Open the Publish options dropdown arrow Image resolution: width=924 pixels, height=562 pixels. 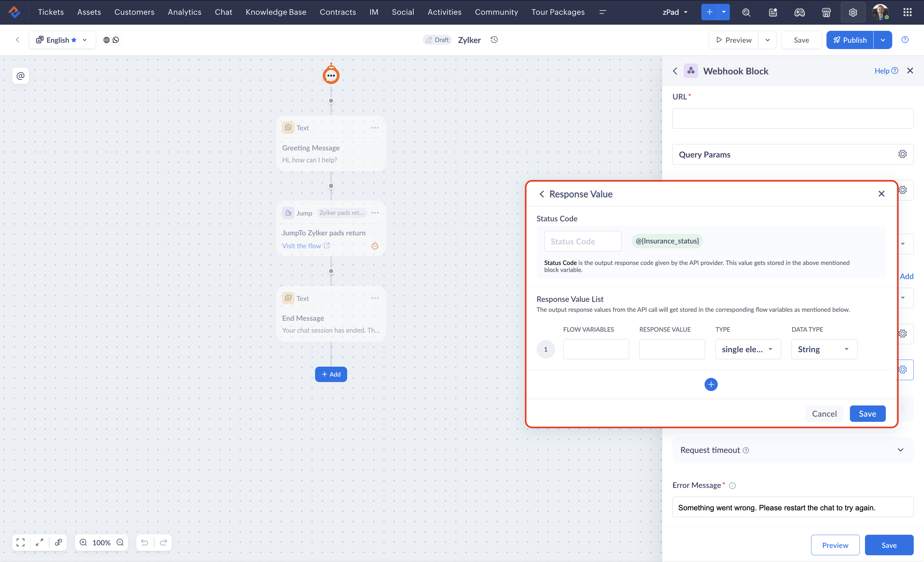click(883, 40)
